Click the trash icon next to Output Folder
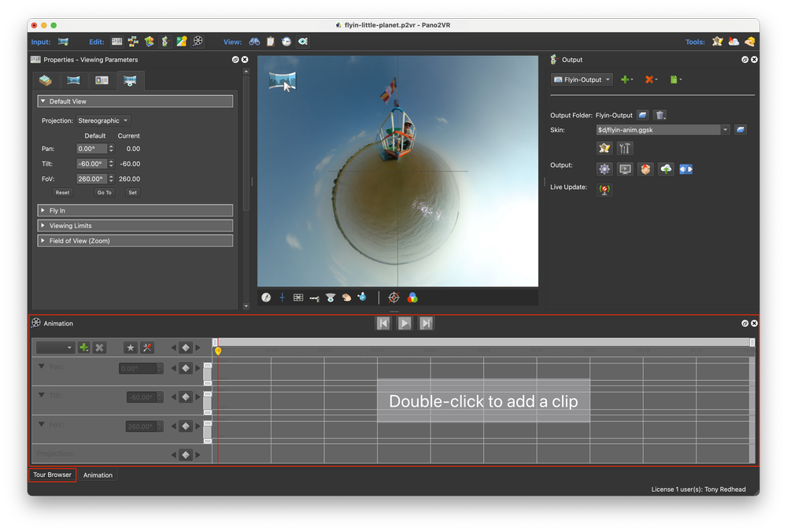 pyautogui.click(x=661, y=116)
